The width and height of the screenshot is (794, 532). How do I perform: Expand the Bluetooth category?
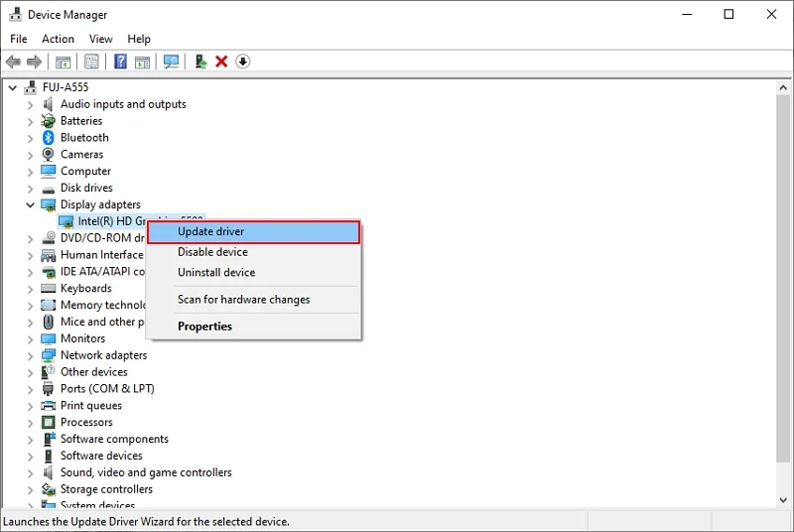pyautogui.click(x=31, y=138)
